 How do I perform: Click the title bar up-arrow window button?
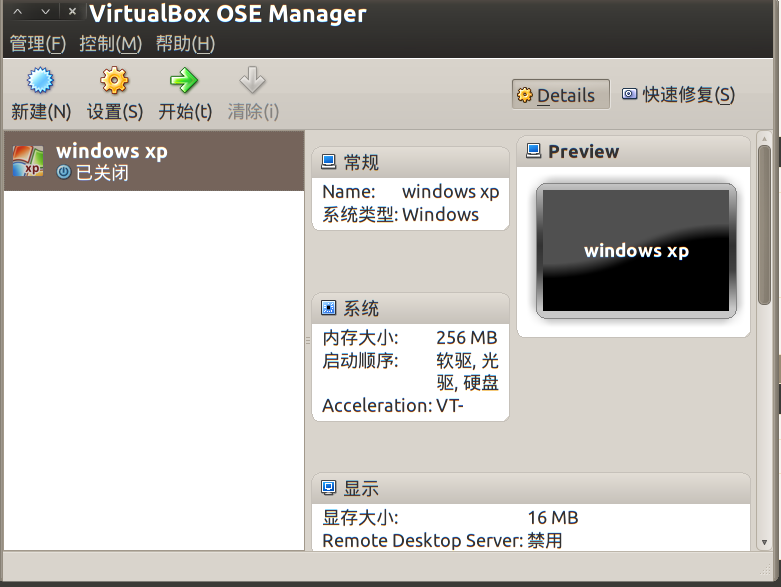17,11
